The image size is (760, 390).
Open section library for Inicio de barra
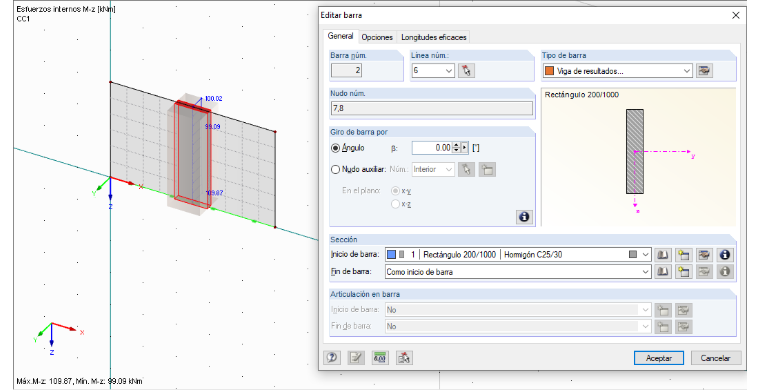point(663,255)
